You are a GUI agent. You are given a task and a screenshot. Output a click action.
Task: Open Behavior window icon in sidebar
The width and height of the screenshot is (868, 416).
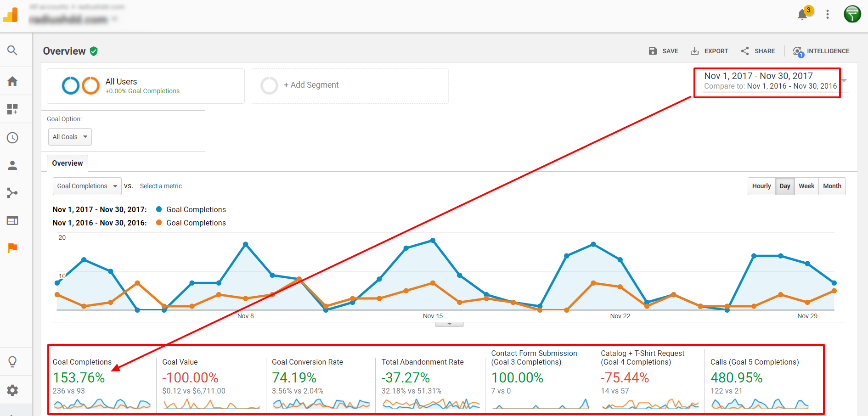[x=12, y=221]
